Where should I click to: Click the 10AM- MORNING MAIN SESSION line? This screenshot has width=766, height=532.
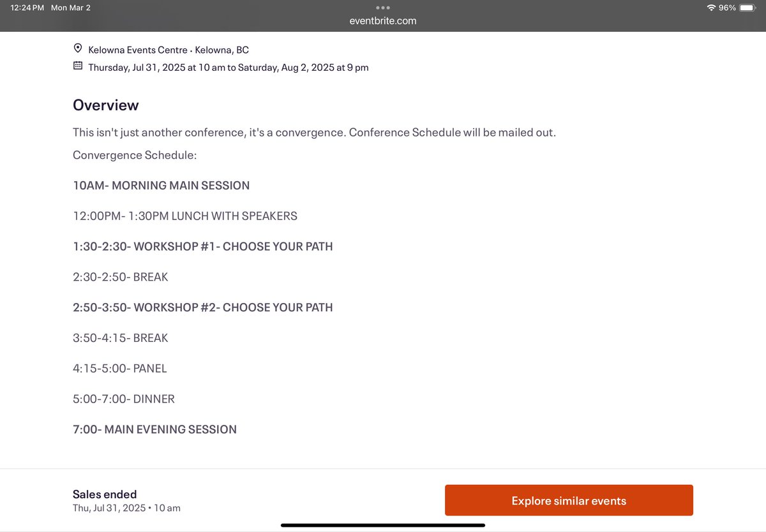(161, 186)
